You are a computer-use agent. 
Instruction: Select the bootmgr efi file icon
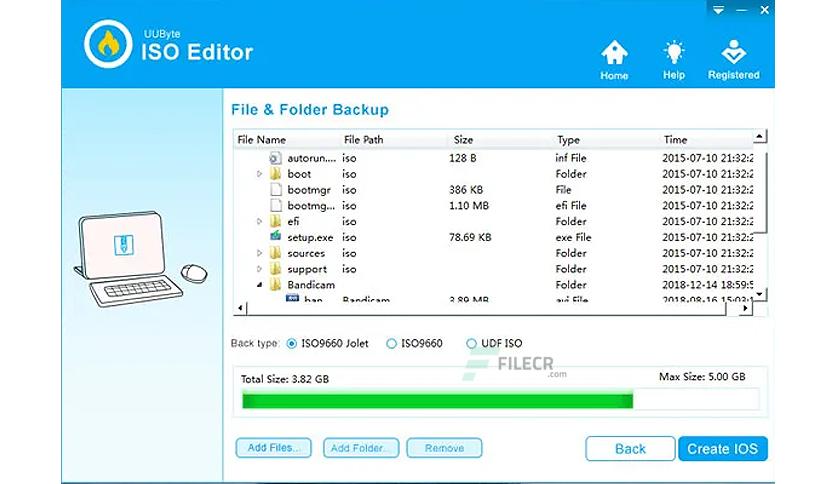point(275,205)
